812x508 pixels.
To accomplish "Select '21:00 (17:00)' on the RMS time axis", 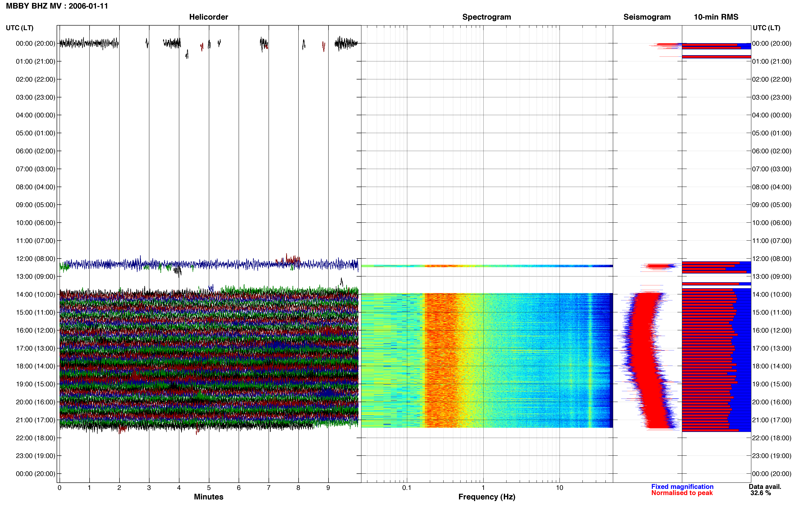I will tap(772, 420).
